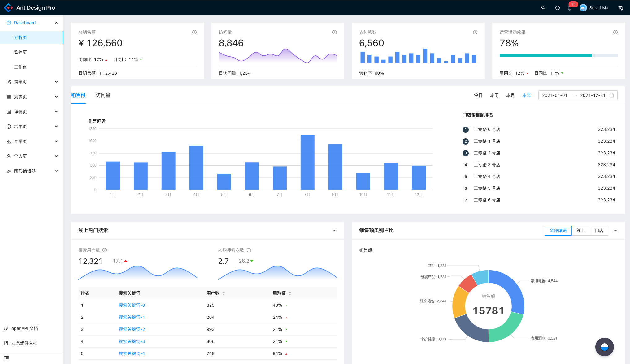630x364 pixels.
Task: Select the 本月 time filter
Action: [x=511, y=95]
